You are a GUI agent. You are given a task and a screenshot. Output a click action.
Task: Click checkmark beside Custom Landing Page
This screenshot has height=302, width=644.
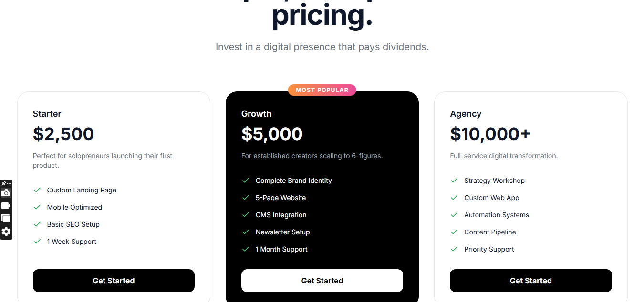[x=37, y=190]
